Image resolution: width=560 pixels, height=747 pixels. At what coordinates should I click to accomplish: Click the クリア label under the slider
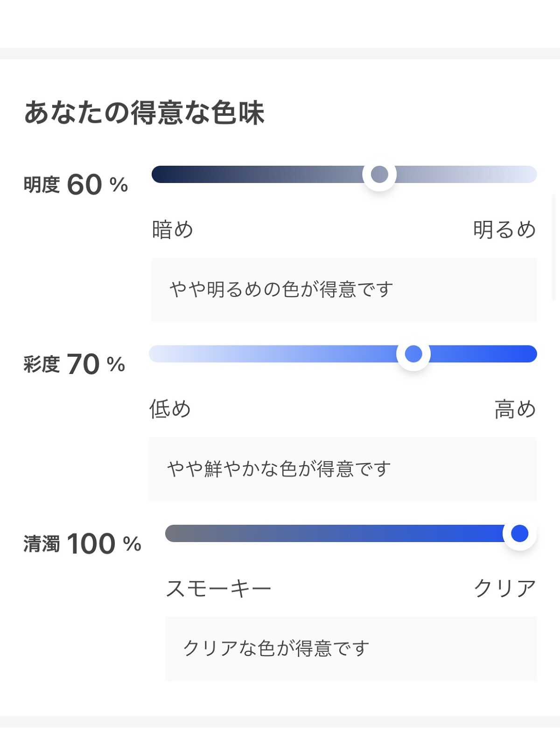pos(504,588)
